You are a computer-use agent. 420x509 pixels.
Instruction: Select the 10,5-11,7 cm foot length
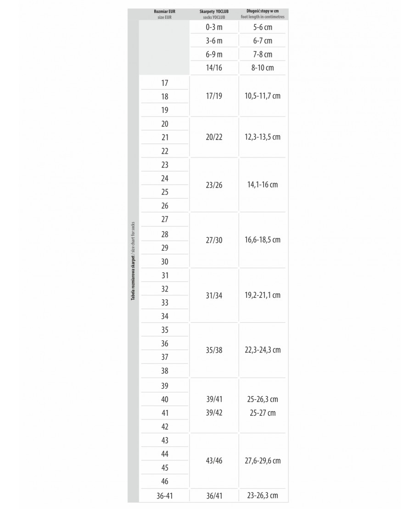(x=263, y=96)
